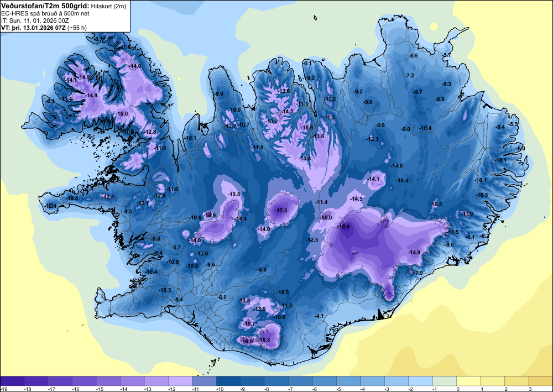Pick the legend swatch between -2 and -1

click(420, 381)
